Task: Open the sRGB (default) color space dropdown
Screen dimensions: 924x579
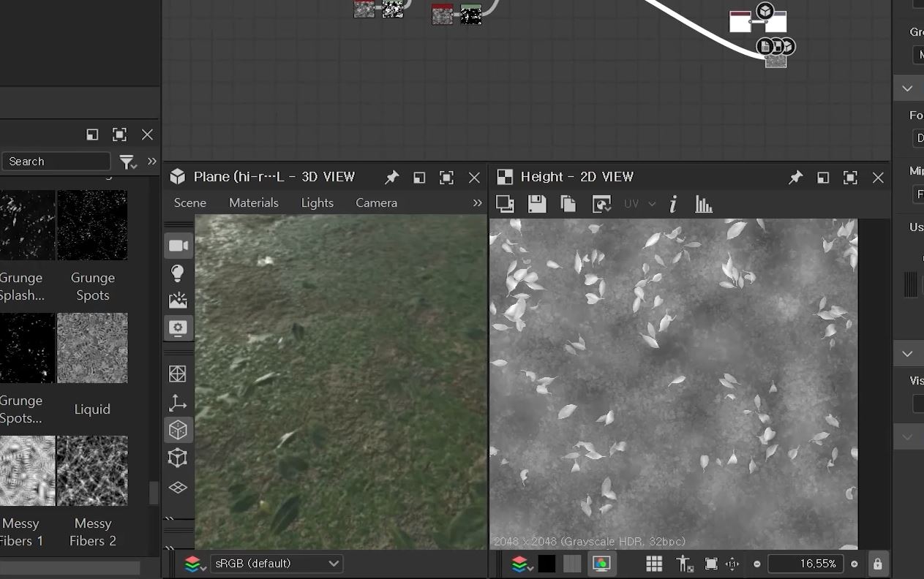Action: pos(276,564)
